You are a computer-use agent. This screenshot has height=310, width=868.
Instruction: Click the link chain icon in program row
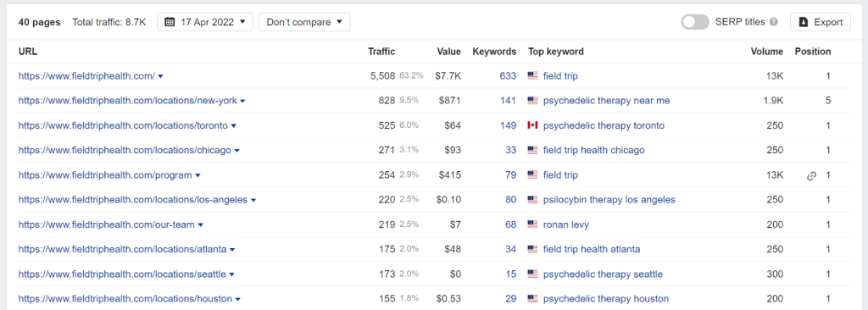click(x=811, y=175)
